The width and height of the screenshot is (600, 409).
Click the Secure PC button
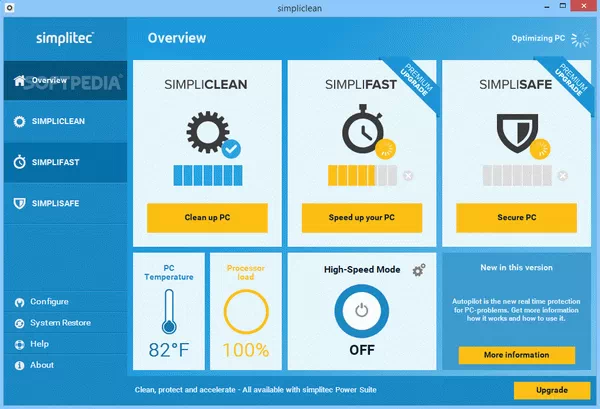tap(517, 218)
